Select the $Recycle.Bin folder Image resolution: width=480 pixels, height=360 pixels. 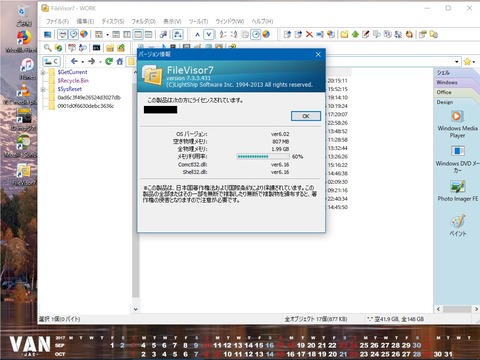(x=73, y=81)
